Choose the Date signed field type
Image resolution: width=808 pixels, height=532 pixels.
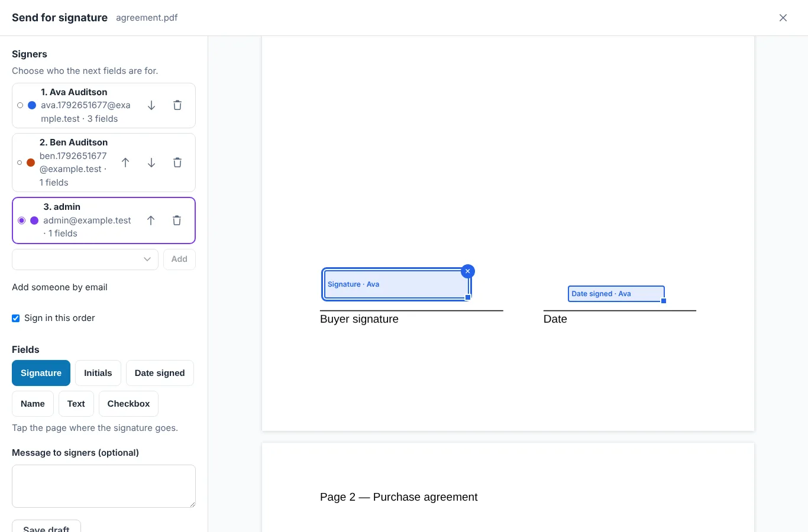[160, 373]
